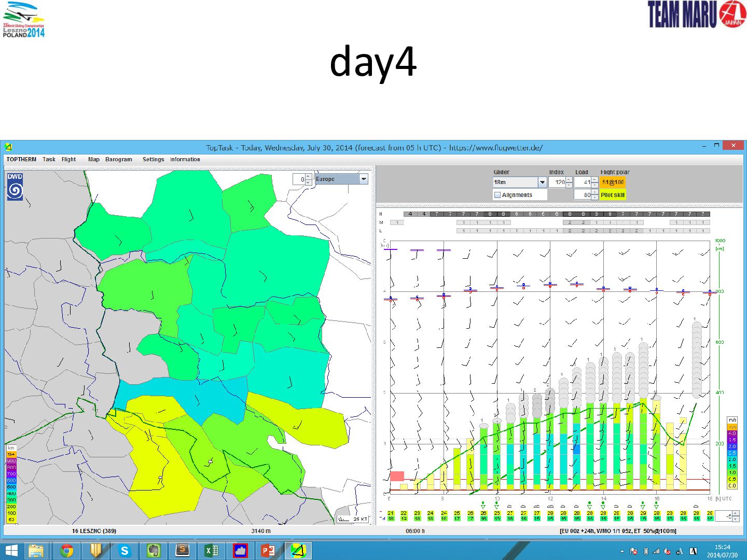Click the 3140 m status text

click(261, 531)
